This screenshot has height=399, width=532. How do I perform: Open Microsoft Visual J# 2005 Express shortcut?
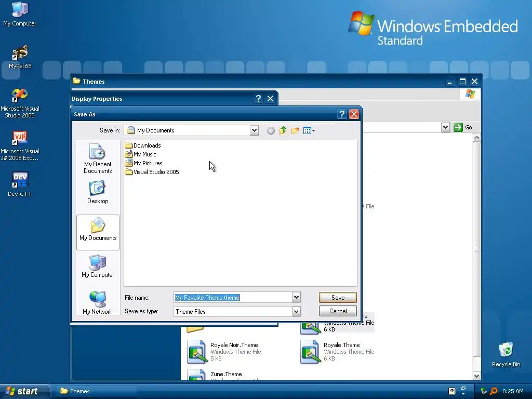(20, 146)
